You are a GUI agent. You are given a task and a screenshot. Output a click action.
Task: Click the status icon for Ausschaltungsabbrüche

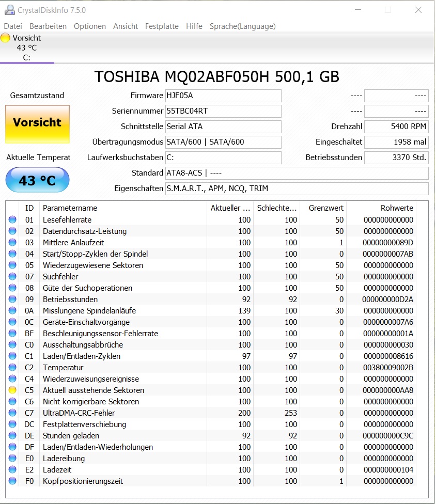pos(12,344)
